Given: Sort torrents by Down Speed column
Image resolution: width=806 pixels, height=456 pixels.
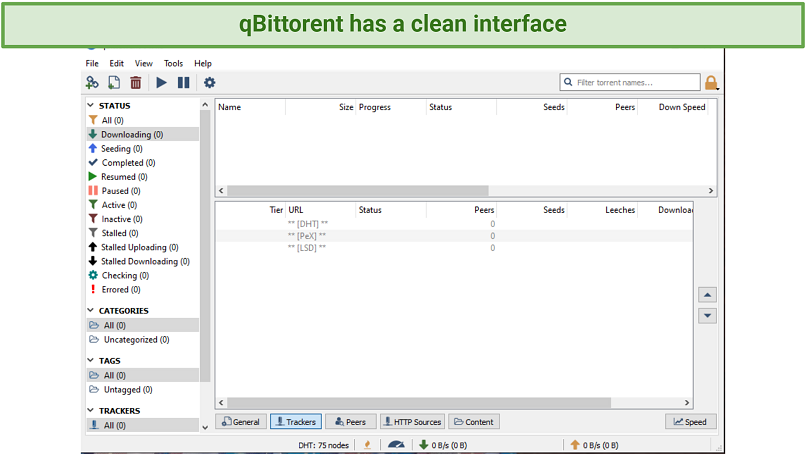Looking at the screenshot, I should click(x=673, y=107).
